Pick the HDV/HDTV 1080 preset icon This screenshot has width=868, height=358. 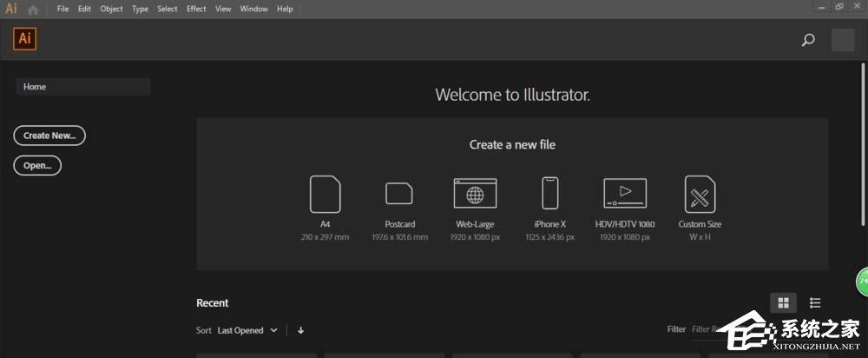click(x=625, y=193)
